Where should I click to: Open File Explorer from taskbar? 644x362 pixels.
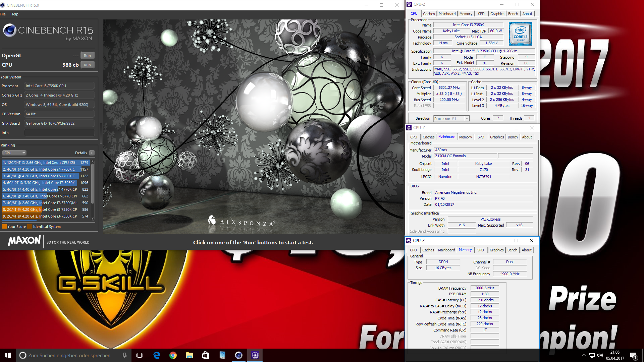(190, 355)
